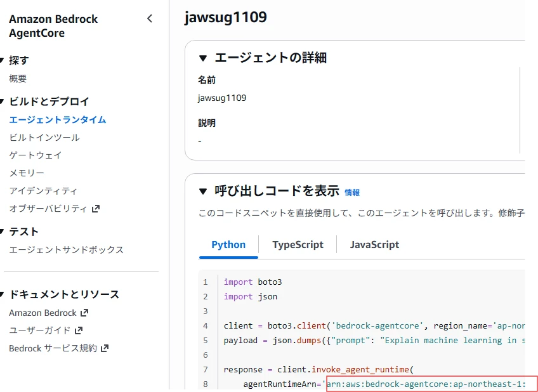Select the Python code tab

(x=228, y=245)
